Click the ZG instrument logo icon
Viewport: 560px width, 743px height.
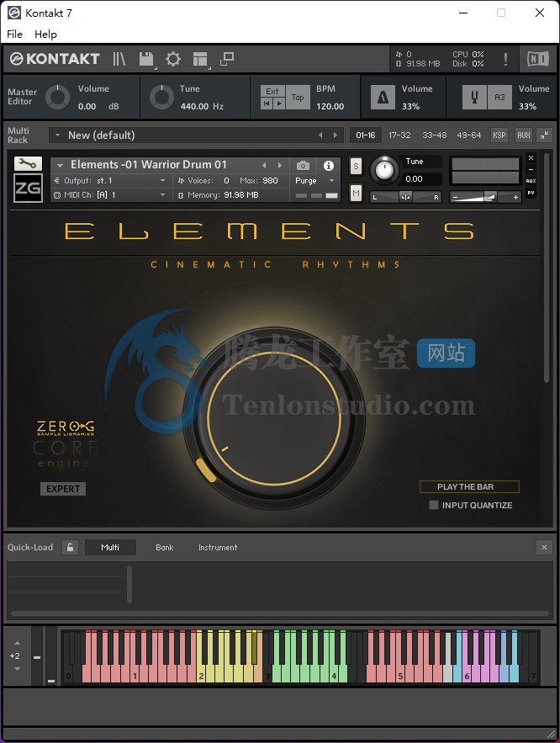28,188
